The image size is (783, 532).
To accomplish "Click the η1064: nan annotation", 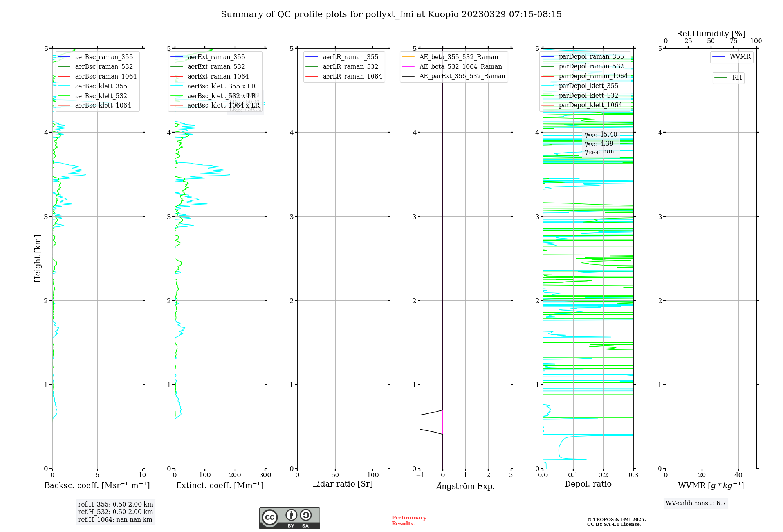I will coord(599,152).
